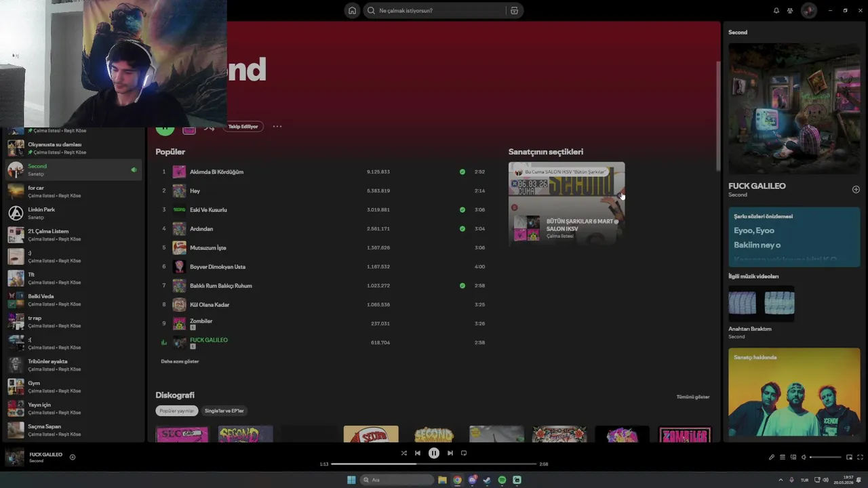Open Okyanusta su damlası playlist in sidebar
Screen dimensions: 868x488
(x=73, y=148)
